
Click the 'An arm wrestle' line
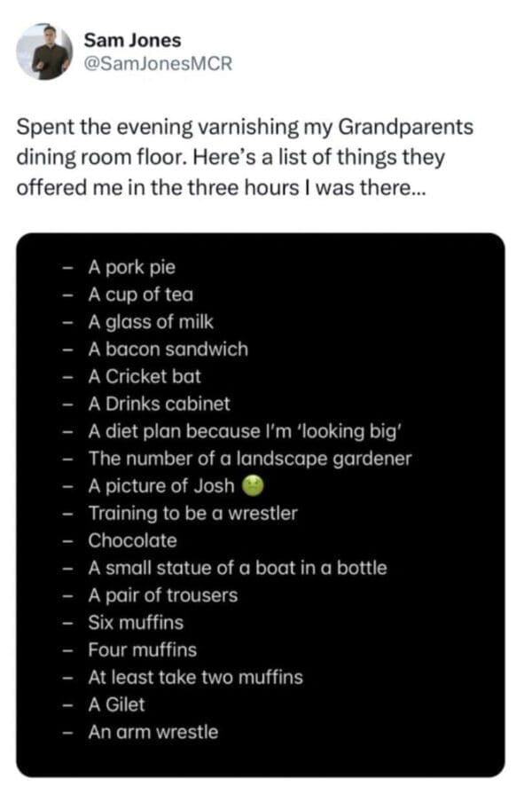tap(153, 732)
